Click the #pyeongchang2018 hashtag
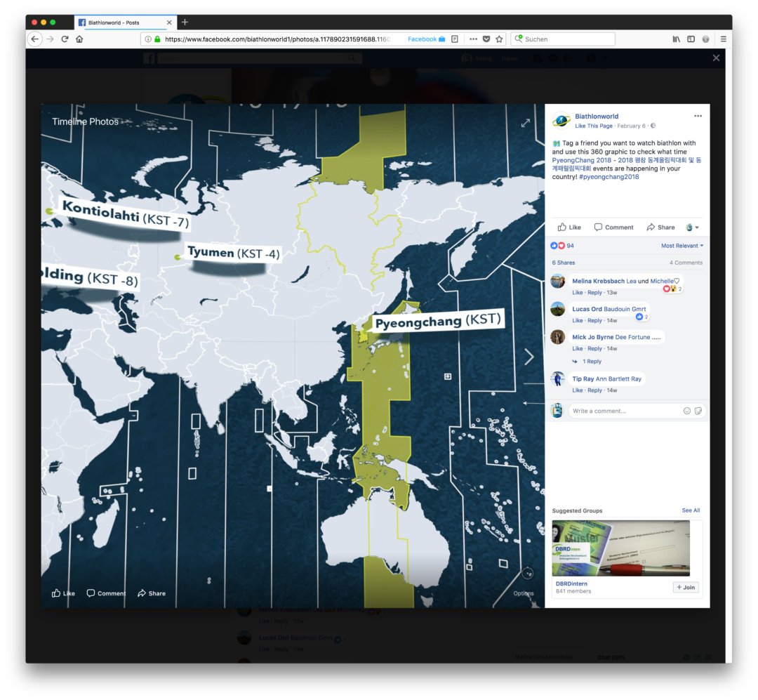The image size is (758, 700). coord(609,177)
